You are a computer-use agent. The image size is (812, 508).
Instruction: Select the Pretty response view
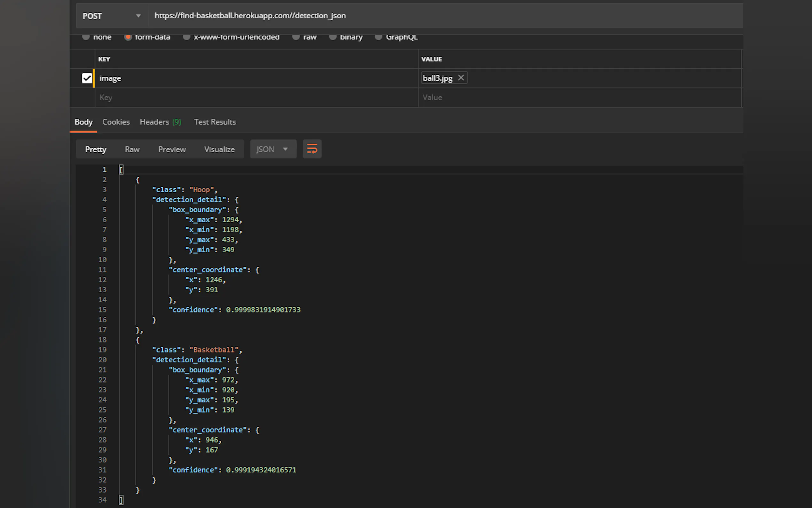96,149
